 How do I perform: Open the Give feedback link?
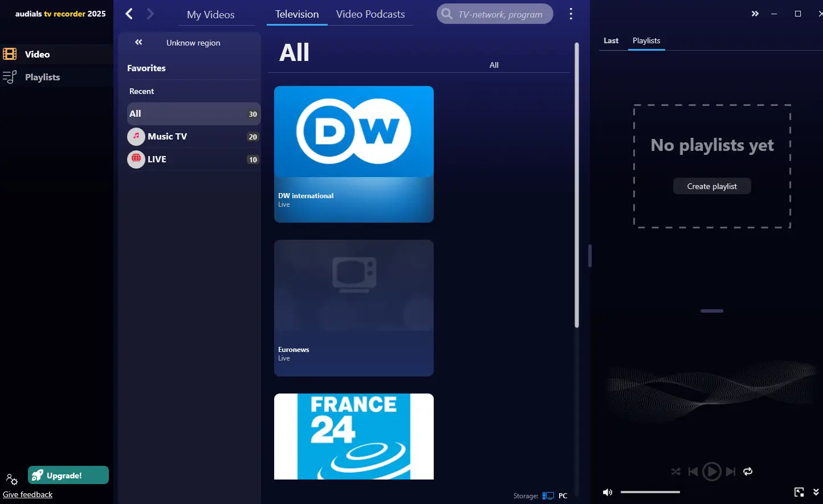27,494
